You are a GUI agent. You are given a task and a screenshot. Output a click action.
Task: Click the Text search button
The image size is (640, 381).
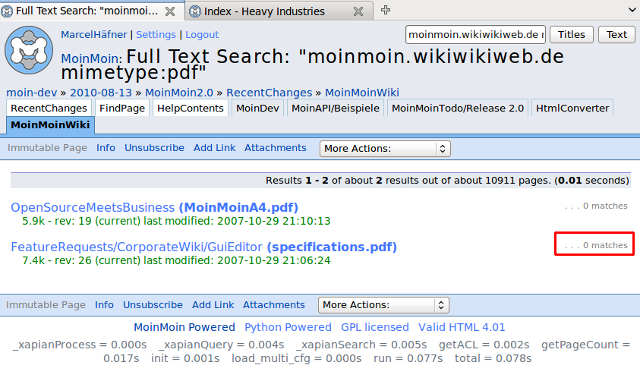(x=616, y=35)
